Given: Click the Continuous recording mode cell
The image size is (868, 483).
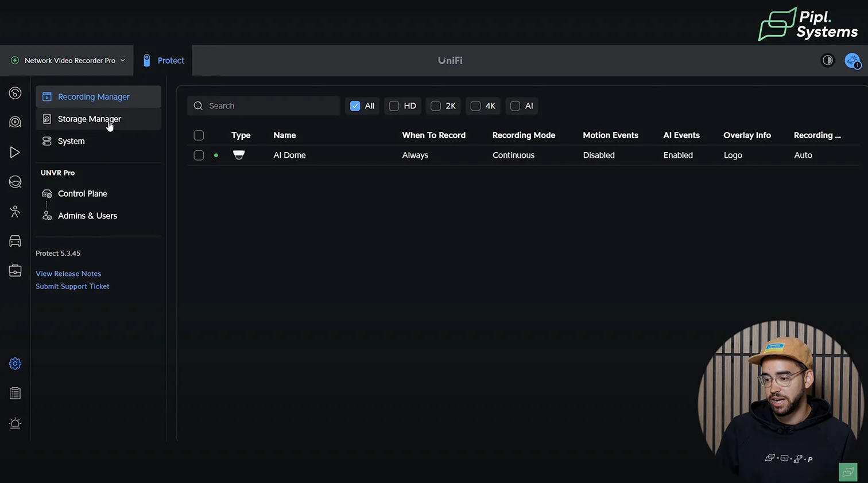Looking at the screenshot, I should (x=513, y=155).
